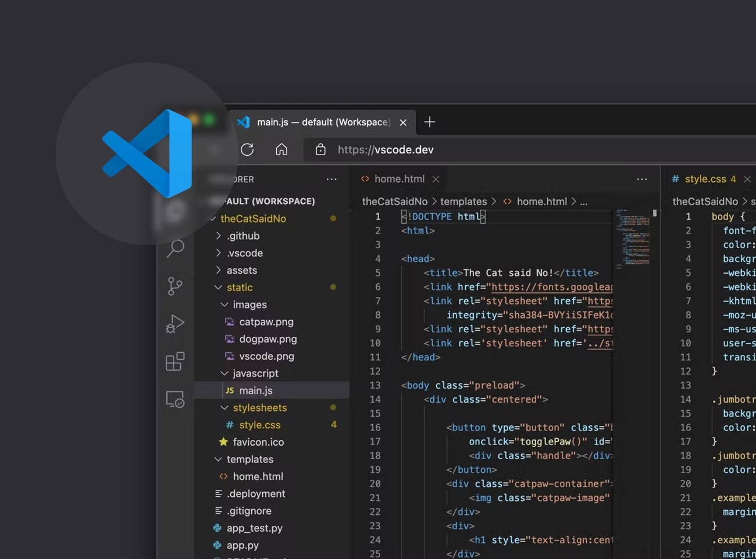Open the Remote Explorer view
The height and width of the screenshot is (559, 756).
point(175,399)
